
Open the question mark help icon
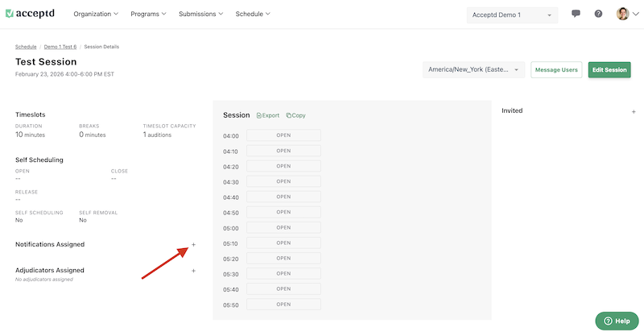598,14
